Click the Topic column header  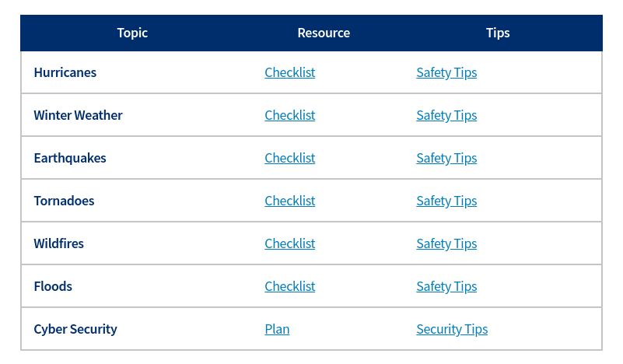point(132,33)
